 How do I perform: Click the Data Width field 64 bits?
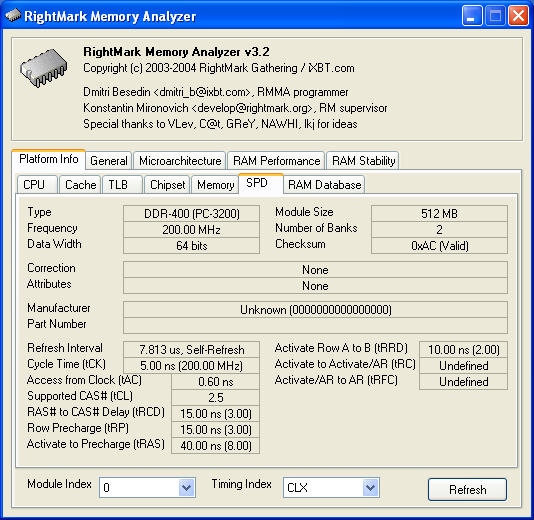click(x=191, y=246)
